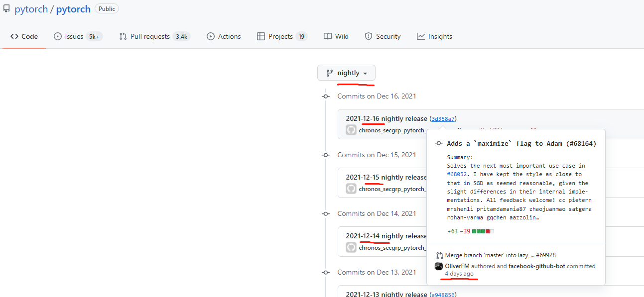Switch to the Code tab
The width and height of the screenshot is (644, 297).
pyautogui.click(x=24, y=36)
